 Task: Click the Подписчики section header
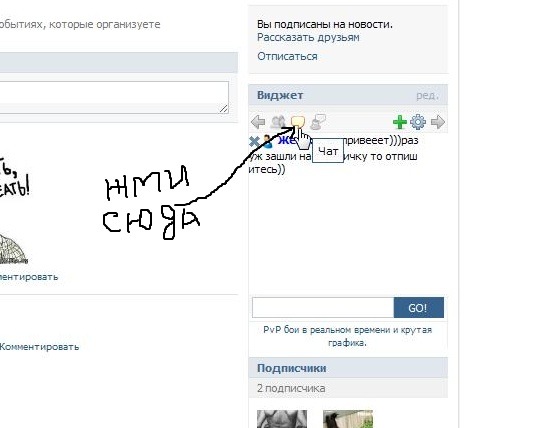point(292,368)
